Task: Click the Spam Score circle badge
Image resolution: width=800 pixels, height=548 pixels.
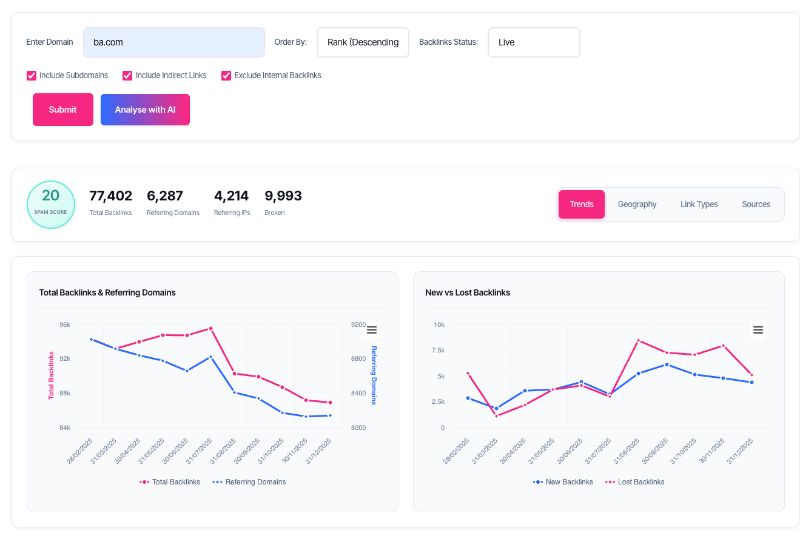Action: pos(51,205)
